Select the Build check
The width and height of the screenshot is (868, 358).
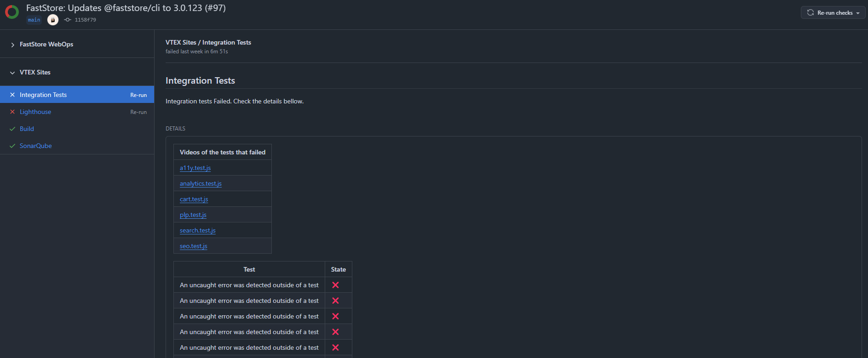[27, 129]
